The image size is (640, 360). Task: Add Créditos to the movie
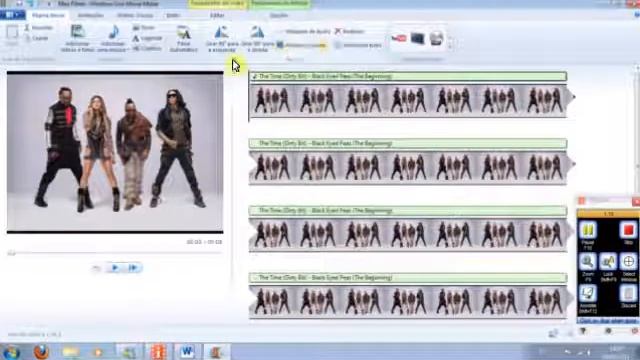[147, 48]
